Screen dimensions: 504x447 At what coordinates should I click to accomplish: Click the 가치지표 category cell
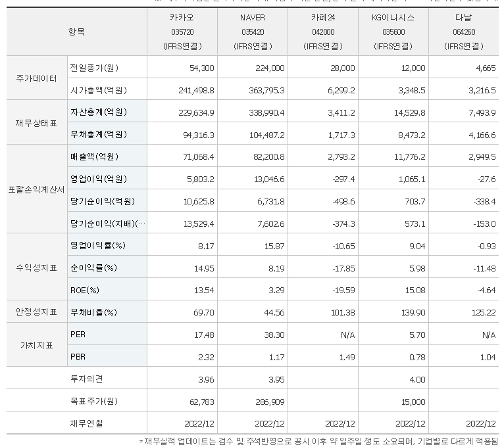click(37, 345)
